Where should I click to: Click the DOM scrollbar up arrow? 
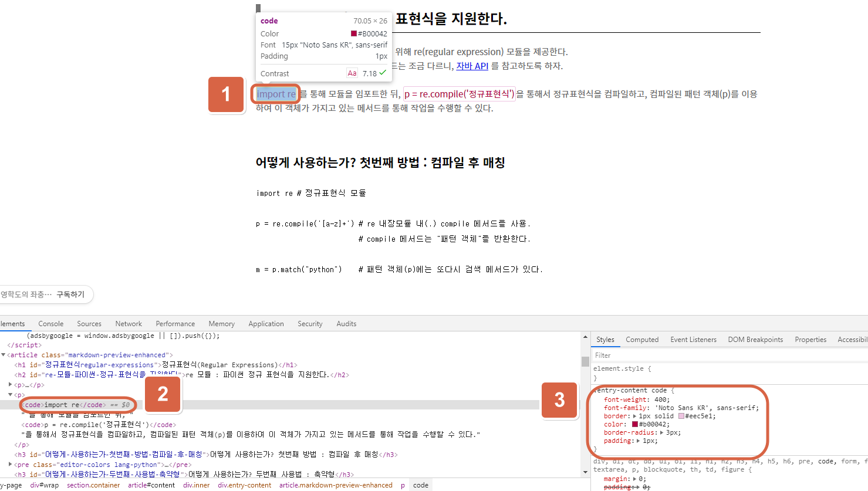585,337
